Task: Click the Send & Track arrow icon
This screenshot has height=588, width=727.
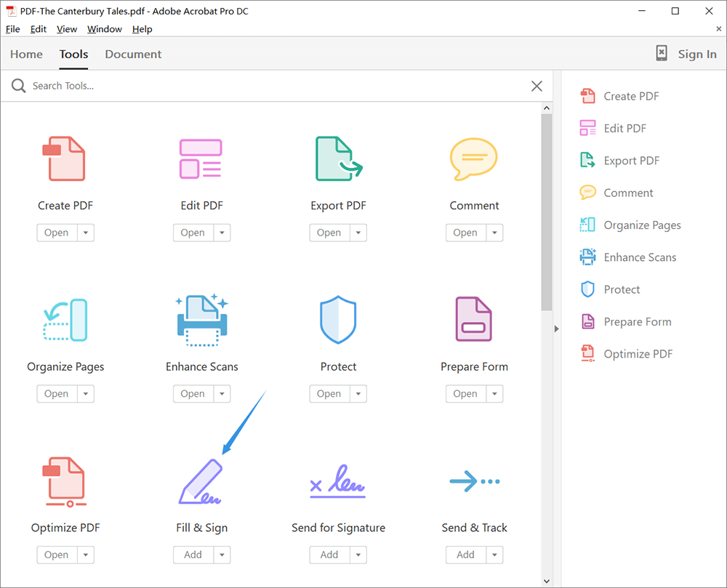Action: tap(474, 481)
